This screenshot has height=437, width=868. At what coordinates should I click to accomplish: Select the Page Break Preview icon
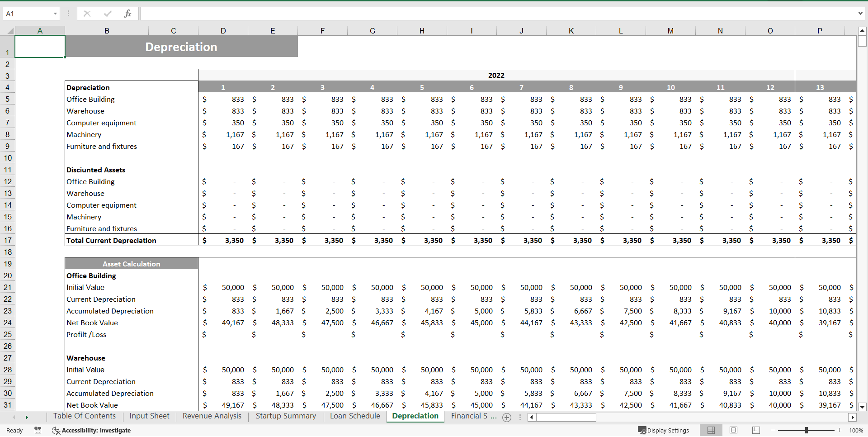pos(755,430)
